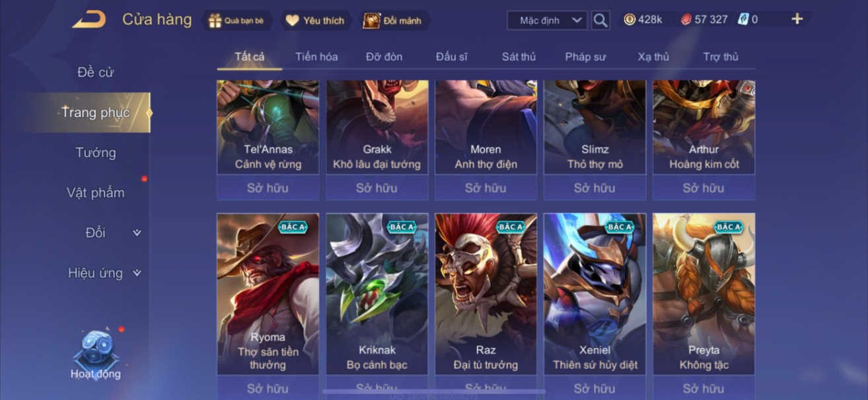The height and width of the screenshot is (400, 868).
Task: Tap the red ruby currency icon
Action: pyautogui.click(x=686, y=20)
